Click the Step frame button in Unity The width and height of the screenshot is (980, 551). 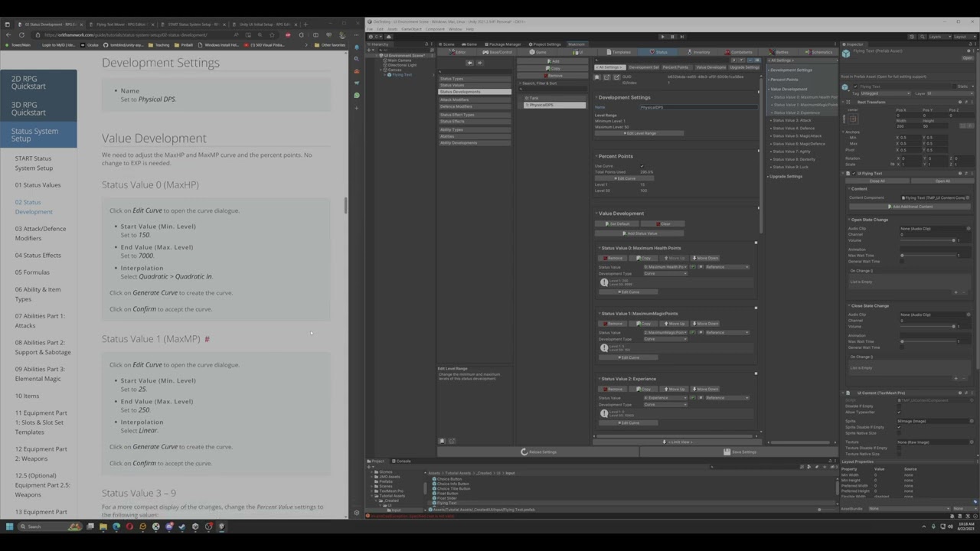681,36
